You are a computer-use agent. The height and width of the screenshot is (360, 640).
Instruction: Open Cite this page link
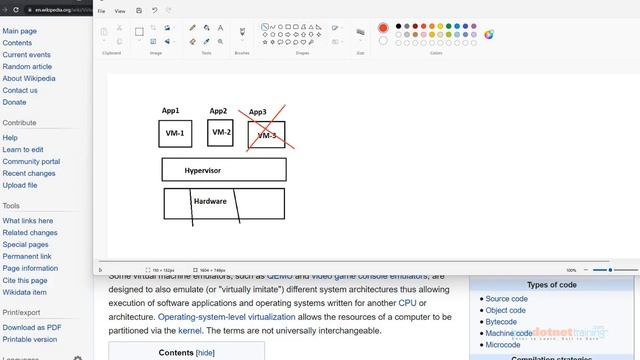click(x=25, y=280)
